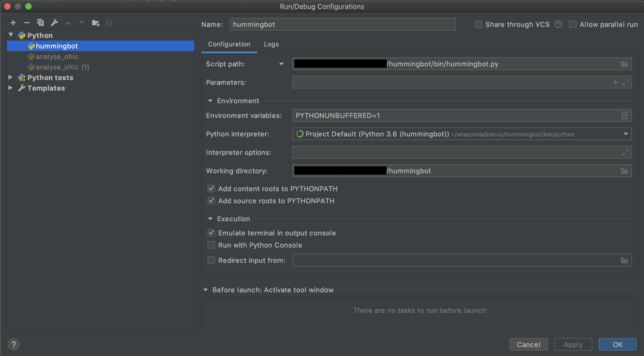Collapse the Before launch section

(206, 290)
